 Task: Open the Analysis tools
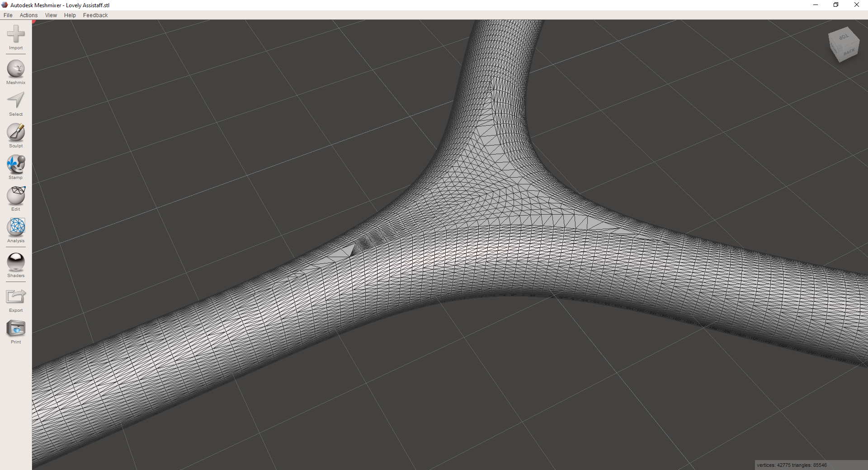[16, 227]
